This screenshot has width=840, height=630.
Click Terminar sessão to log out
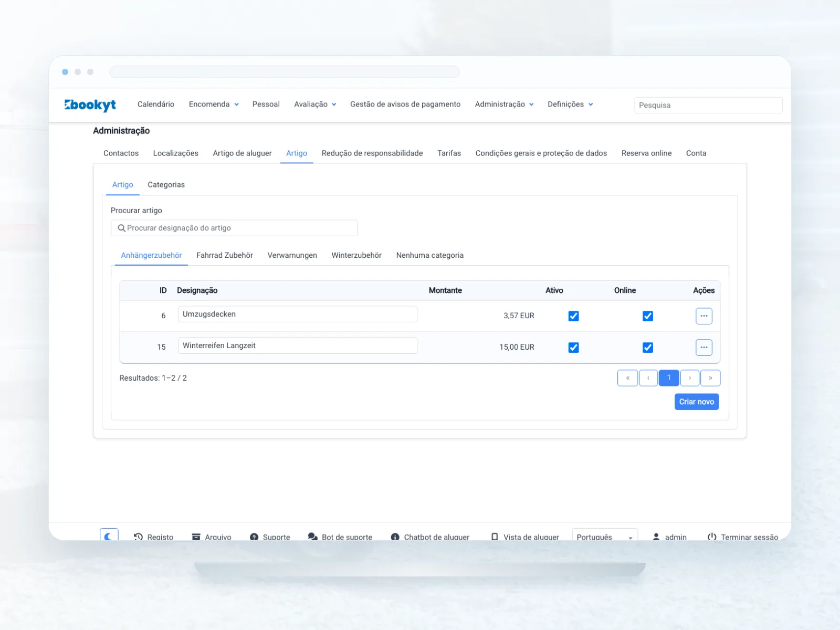click(743, 537)
